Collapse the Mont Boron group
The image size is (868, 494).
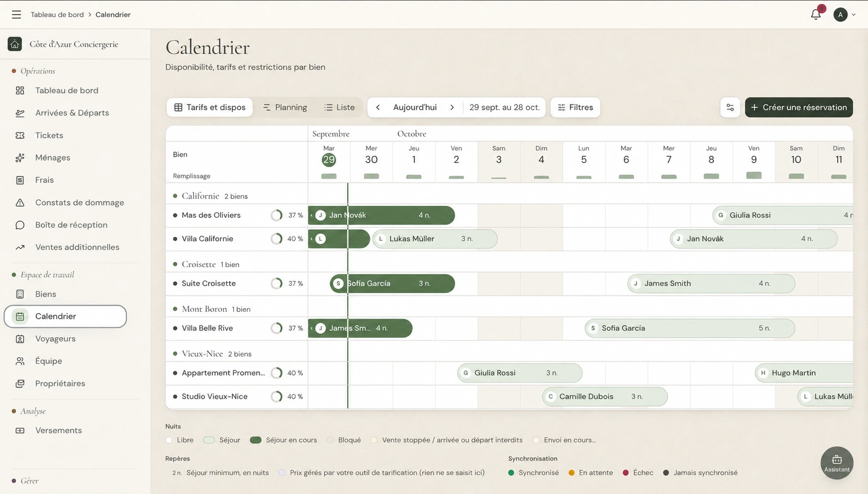coord(204,309)
